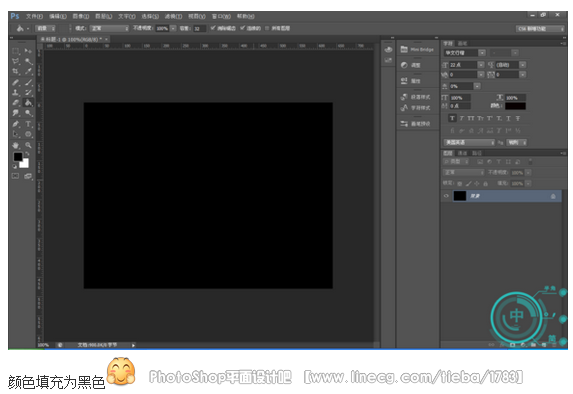The image size is (573, 394).
Task: Open the Opacity slider arrow in options bar
Action: pos(173,28)
